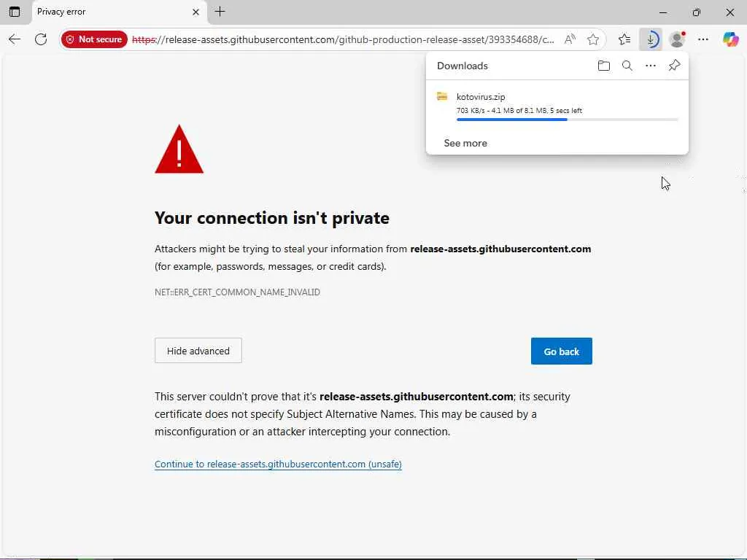Viewport: 747px width, 560px height.
Task: Click See more in Downloads
Action: 465,143
